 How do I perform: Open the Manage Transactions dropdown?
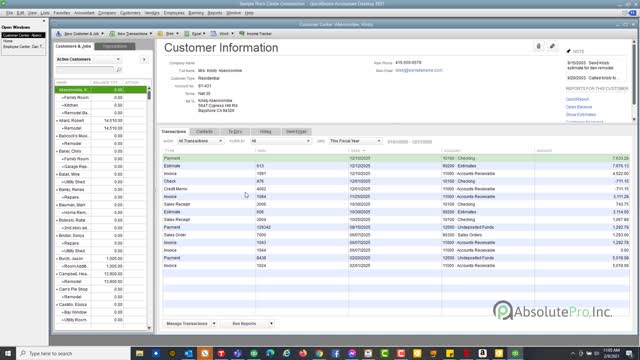[190, 324]
